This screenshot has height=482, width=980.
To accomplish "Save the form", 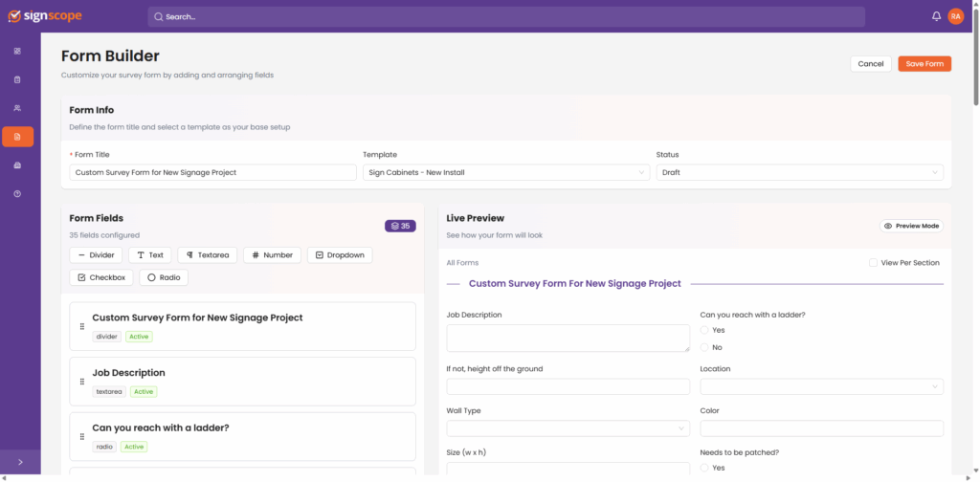I will tap(924, 64).
